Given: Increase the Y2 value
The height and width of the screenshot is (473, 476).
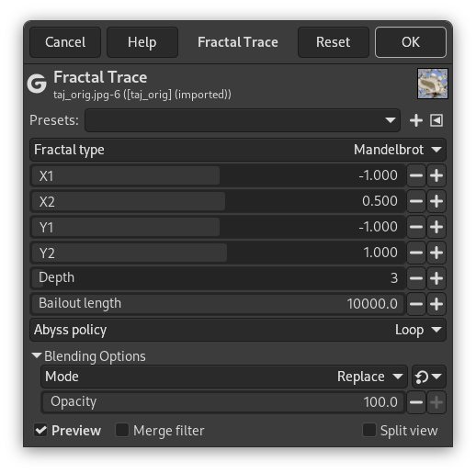Looking at the screenshot, I should click(x=436, y=253).
